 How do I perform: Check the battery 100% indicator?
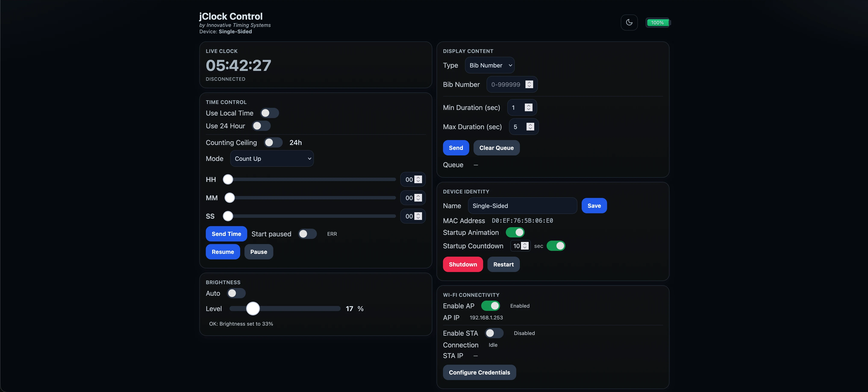point(658,23)
